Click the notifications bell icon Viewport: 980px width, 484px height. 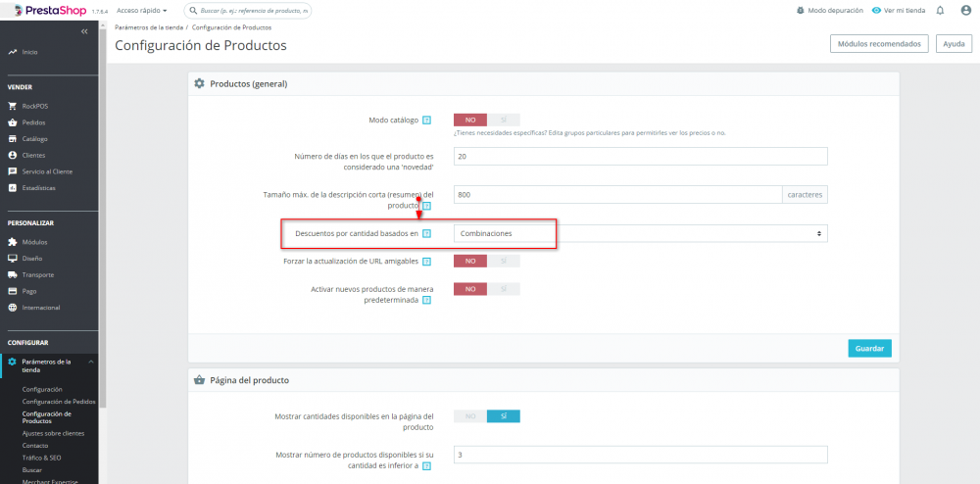click(x=940, y=11)
